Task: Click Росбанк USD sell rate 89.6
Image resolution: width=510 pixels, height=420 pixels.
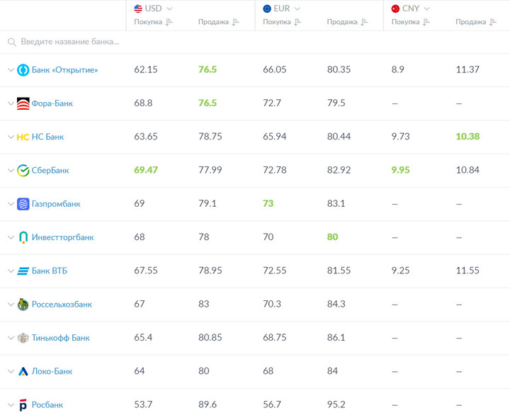Action: coord(208,404)
